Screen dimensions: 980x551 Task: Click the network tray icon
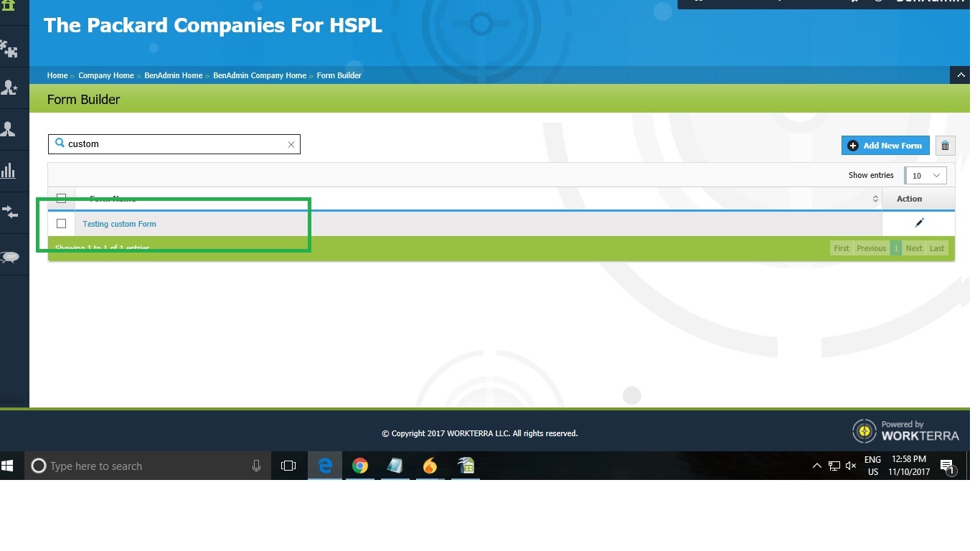834,466
